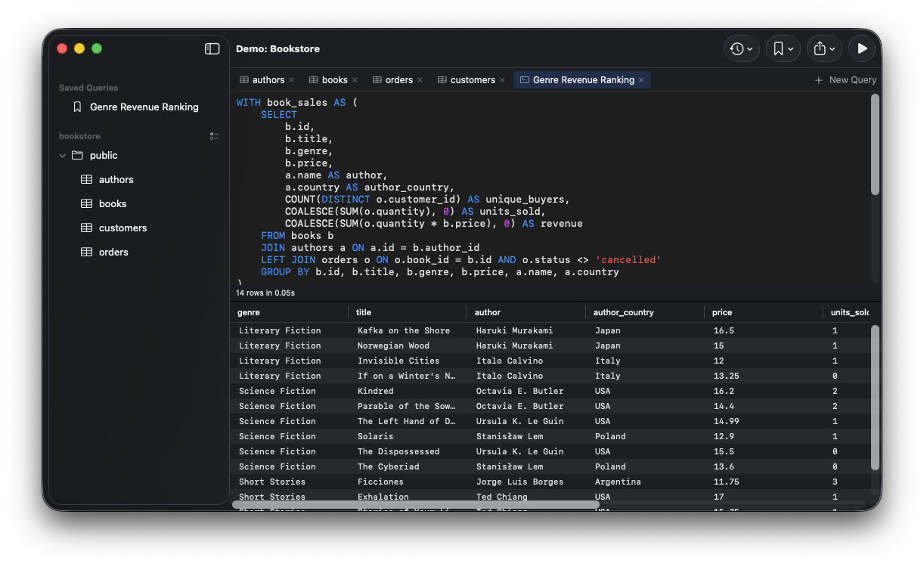924x567 pixels.
Task: Select the cell Invisible Cities
Action: pyautogui.click(x=398, y=361)
